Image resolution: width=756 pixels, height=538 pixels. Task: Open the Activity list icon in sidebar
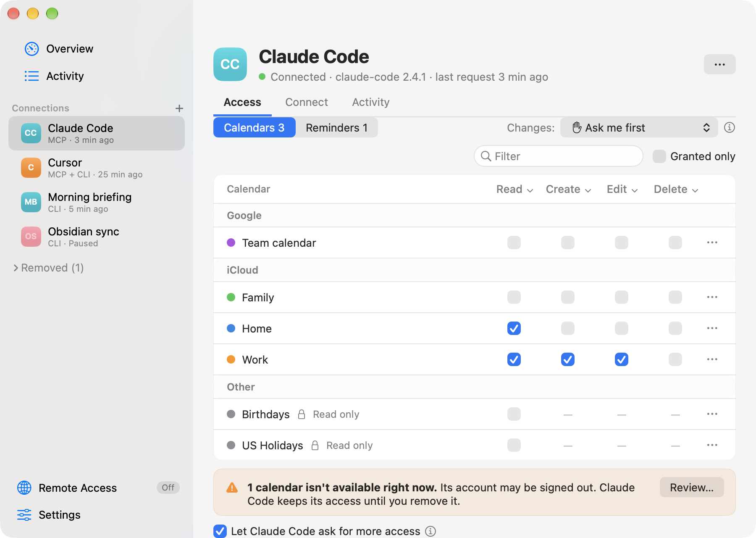pos(32,76)
